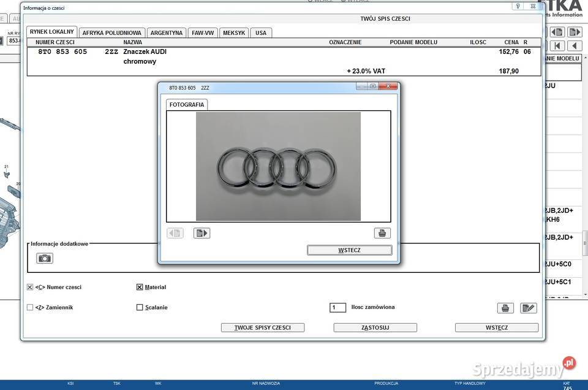Click the + 23.0% VAT text
Image resolution: width=588 pixels, height=390 pixels.
click(366, 71)
